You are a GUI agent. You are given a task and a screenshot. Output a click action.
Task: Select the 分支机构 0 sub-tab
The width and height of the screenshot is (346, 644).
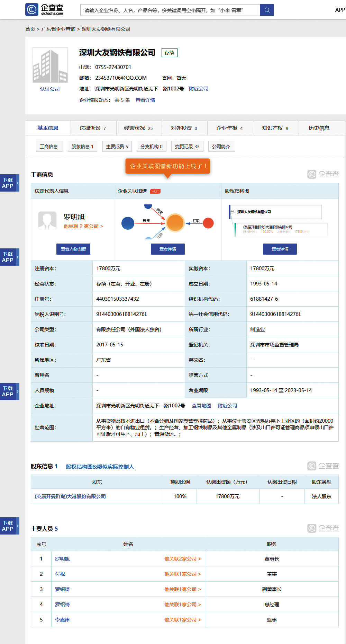click(152, 147)
